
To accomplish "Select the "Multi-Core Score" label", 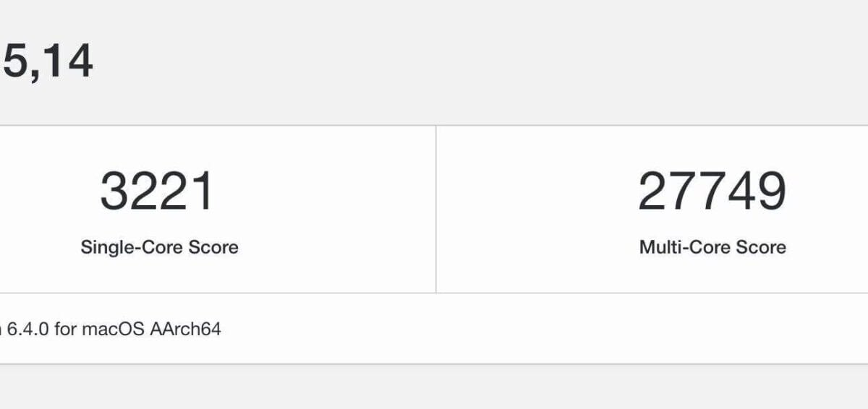I will tap(712, 247).
